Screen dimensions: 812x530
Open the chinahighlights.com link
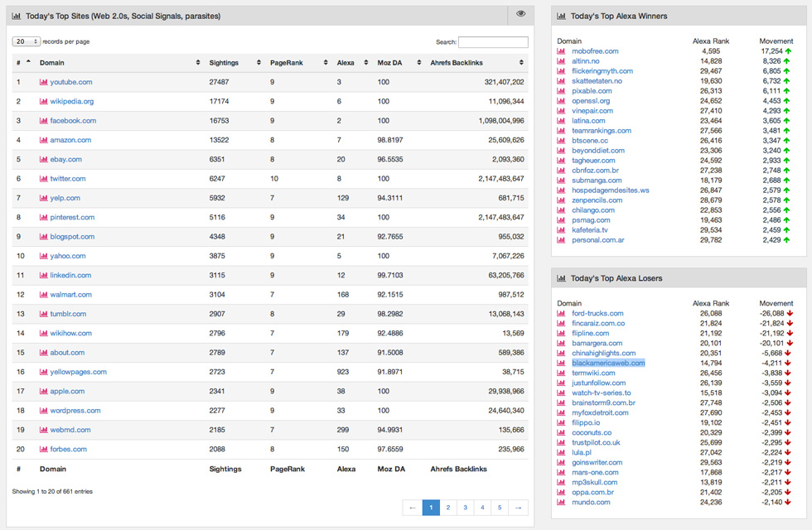[603, 353]
